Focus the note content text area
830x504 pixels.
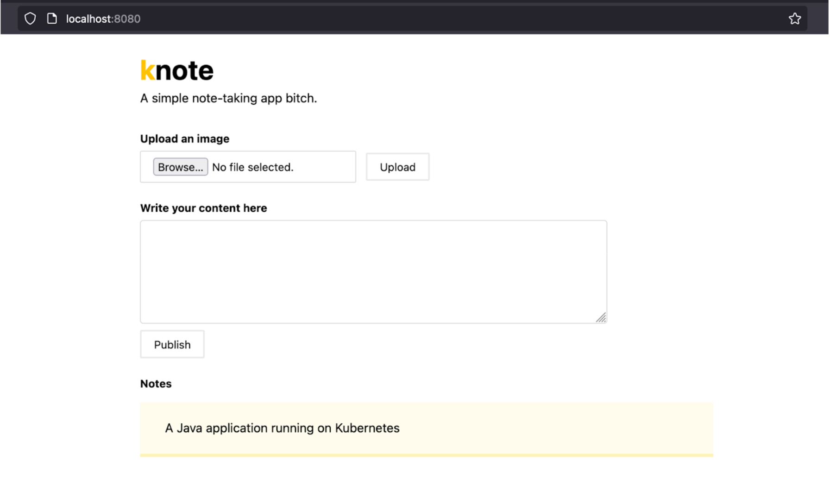coord(373,271)
